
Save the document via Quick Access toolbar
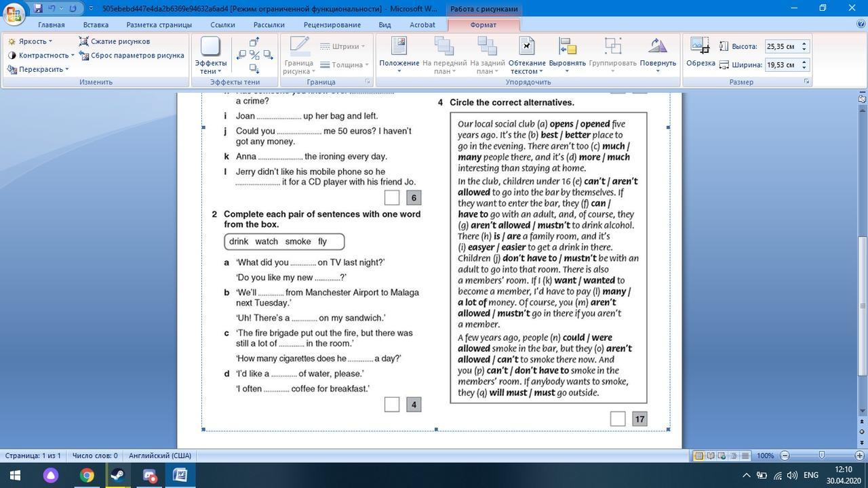pos(38,9)
